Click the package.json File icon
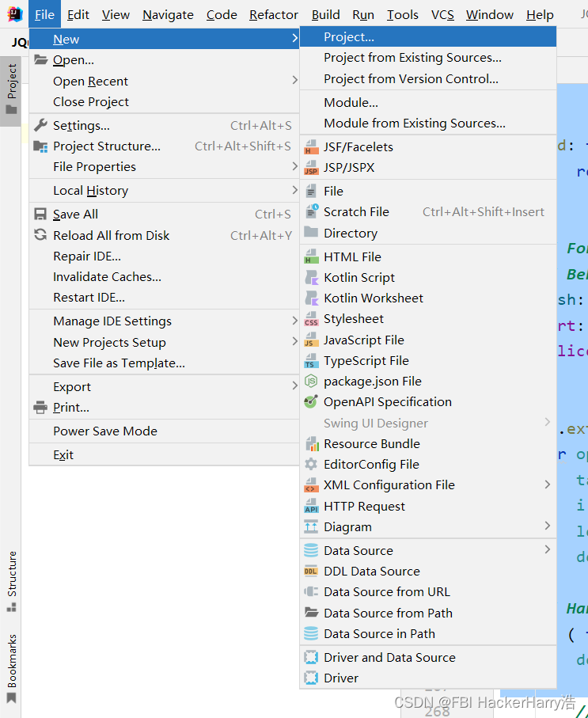The width and height of the screenshot is (588, 718). point(311,381)
